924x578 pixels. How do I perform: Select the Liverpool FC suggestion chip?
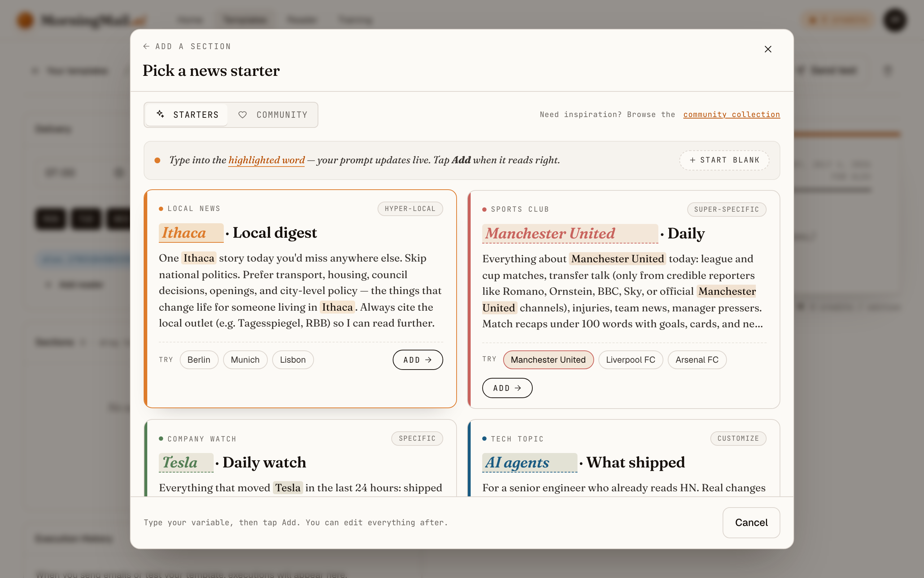(x=631, y=360)
